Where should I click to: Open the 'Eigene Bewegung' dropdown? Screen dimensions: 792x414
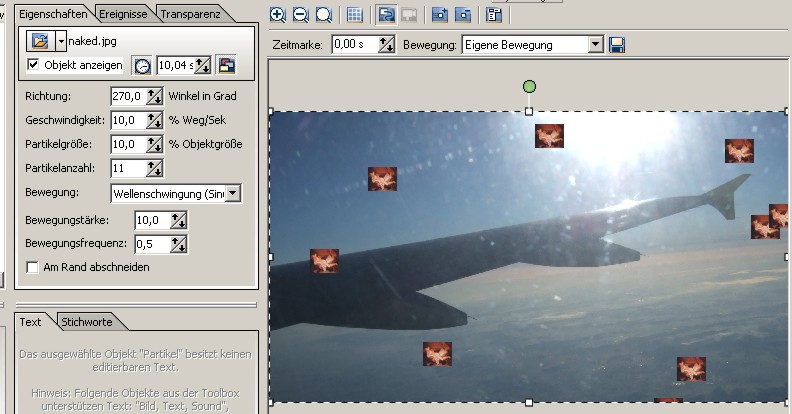coord(596,45)
